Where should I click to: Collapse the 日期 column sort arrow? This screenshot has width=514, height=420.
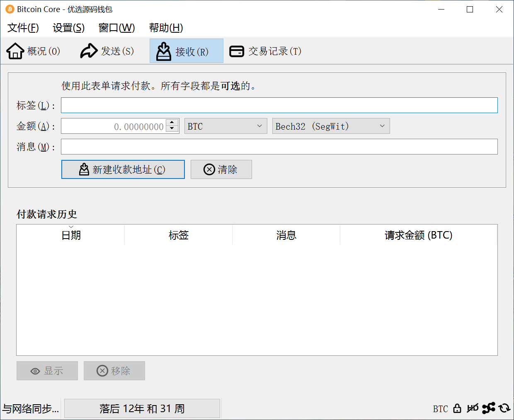[71, 226]
